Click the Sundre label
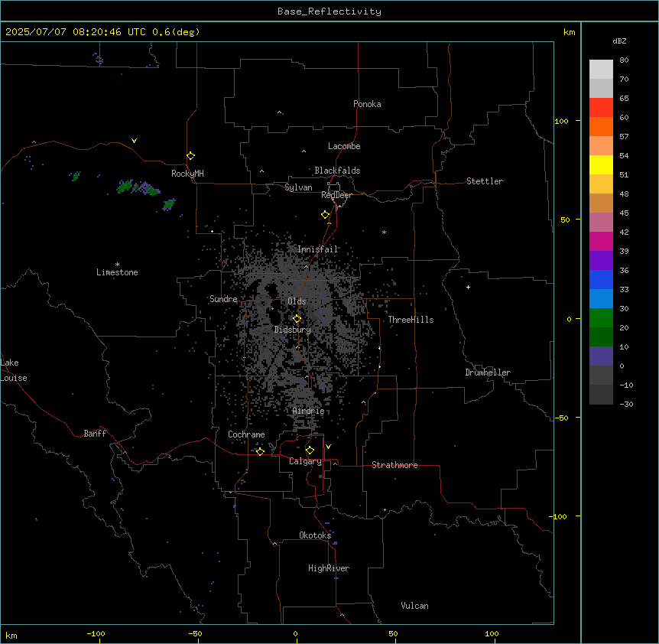This screenshot has height=644, width=659. pos(223,299)
